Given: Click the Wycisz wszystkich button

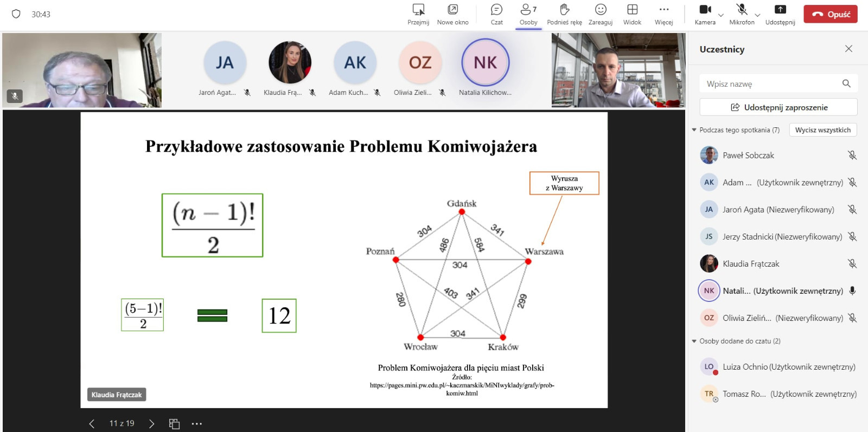Looking at the screenshot, I should [x=822, y=130].
